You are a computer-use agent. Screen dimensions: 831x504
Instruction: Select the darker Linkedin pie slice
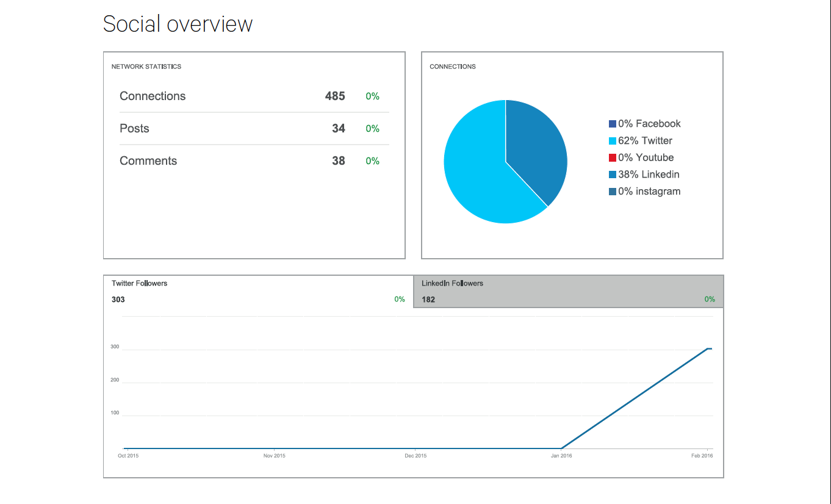[537, 146]
